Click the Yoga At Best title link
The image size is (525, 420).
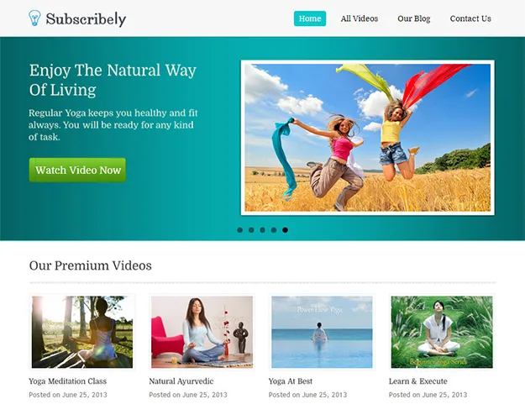click(291, 381)
